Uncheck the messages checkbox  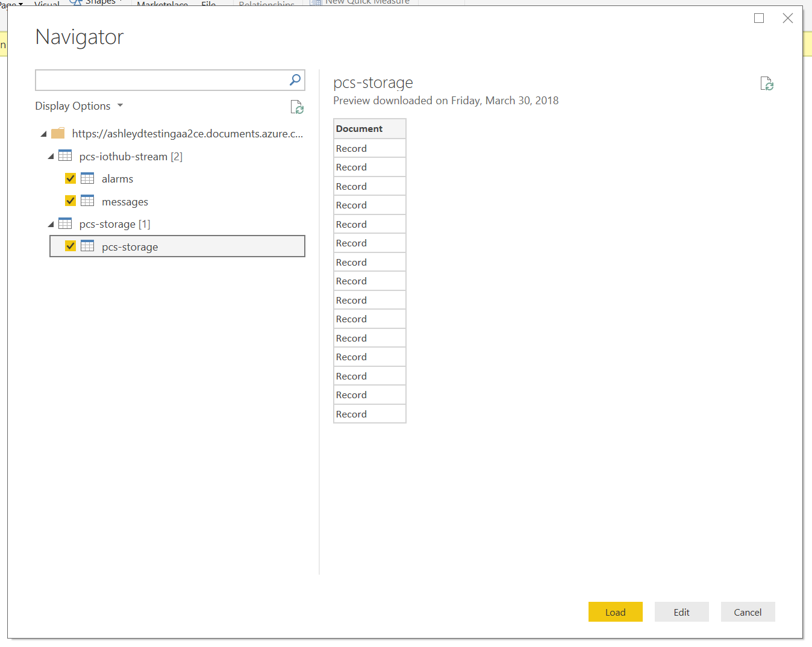(70, 201)
